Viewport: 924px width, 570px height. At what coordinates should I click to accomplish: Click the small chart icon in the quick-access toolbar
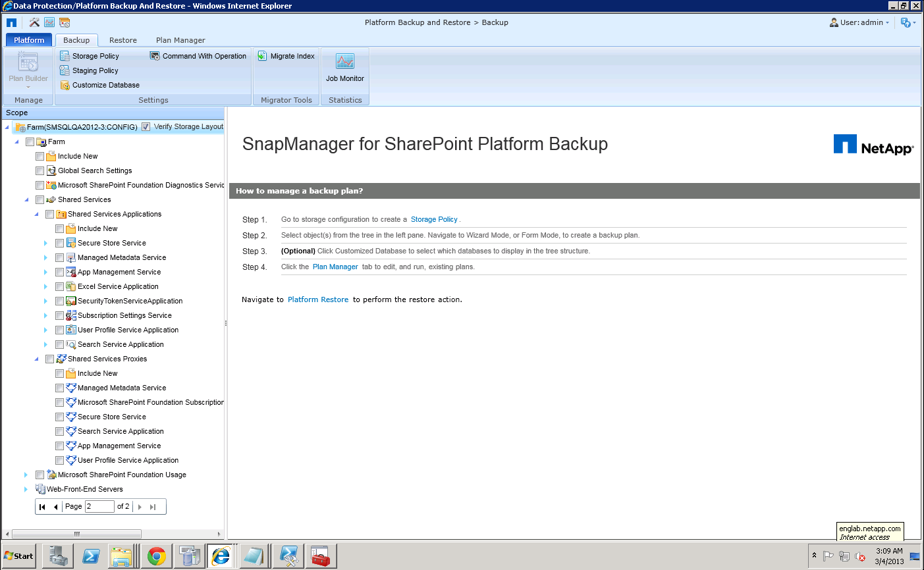[49, 22]
